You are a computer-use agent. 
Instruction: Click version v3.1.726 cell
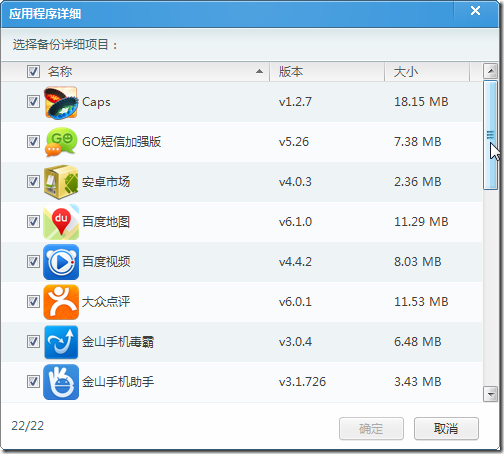[x=302, y=382]
